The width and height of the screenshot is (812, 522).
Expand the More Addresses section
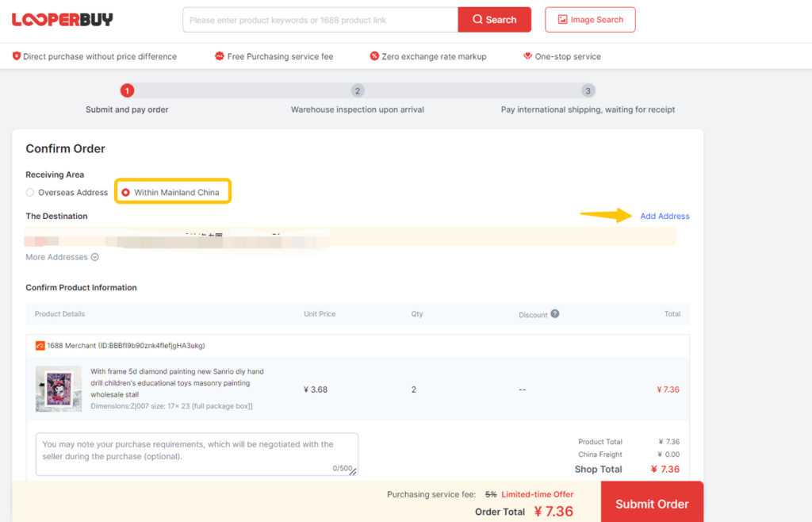[x=56, y=257]
